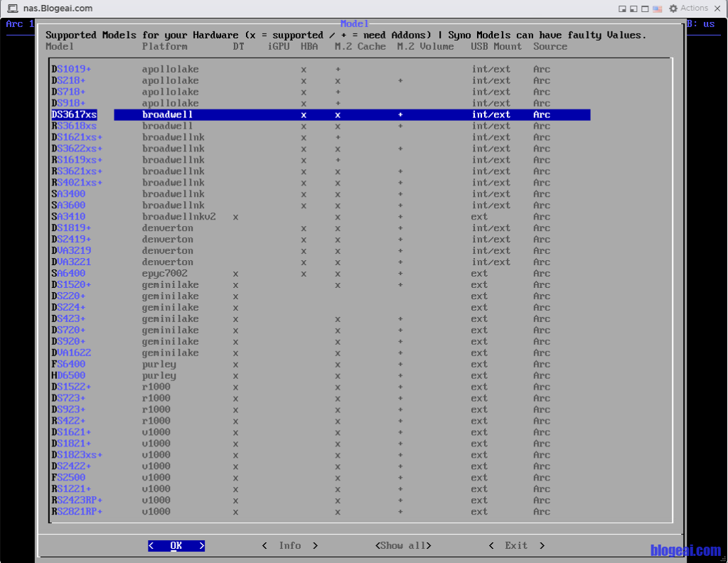
Task: Open the Actions gear menu
Action: pyautogui.click(x=688, y=9)
